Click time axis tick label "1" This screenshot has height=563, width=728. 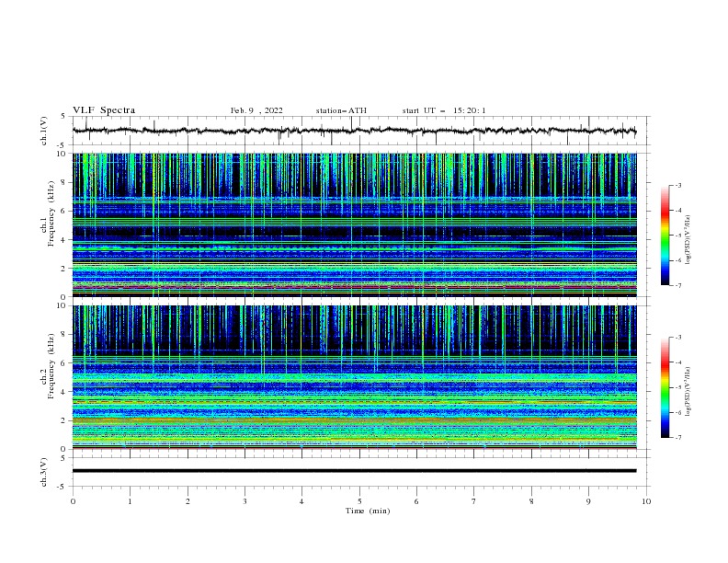pyautogui.click(x=130, y=501)
